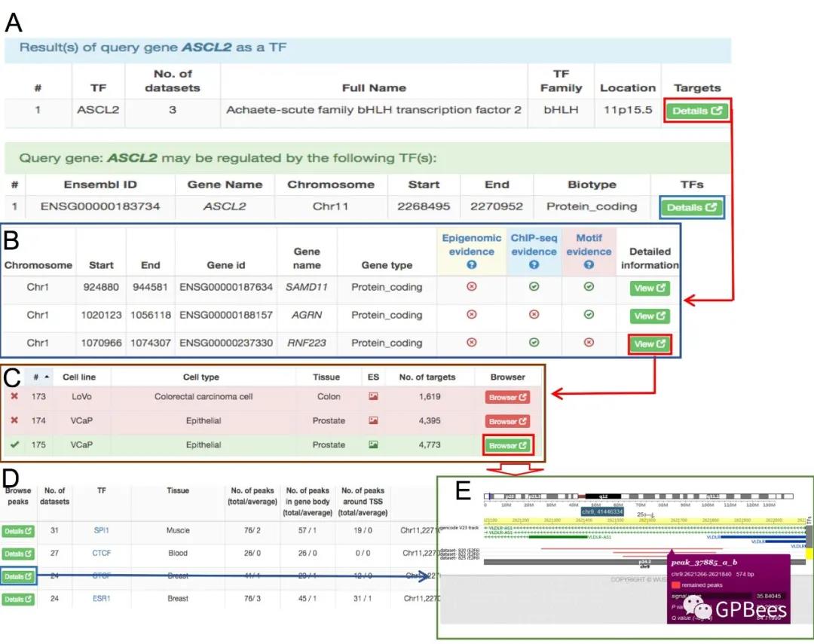The width and height of the screenshot is (814, 644).
Task: Click Full Name cell 'Achaete-scute family bHLH transcription factor 2'
Action: [374, 110]
